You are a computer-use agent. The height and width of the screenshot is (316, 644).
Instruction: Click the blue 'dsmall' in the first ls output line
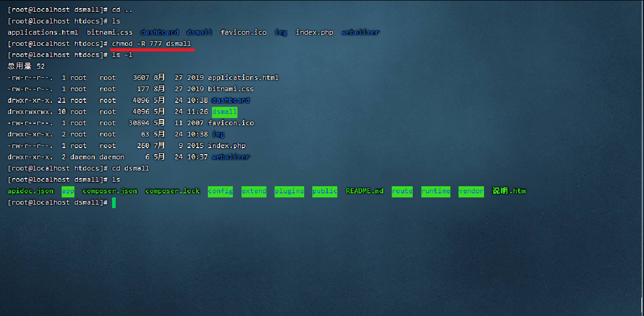point(199,33)
